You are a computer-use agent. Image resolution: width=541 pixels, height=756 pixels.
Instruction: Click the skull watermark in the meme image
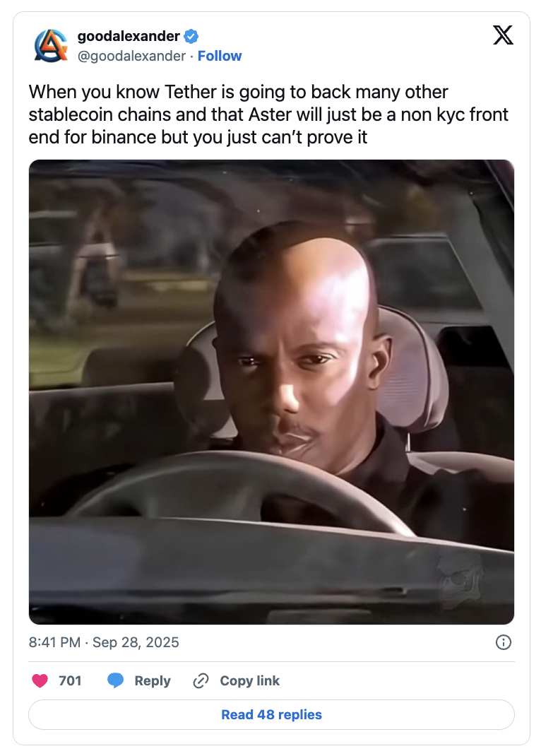[461, 581]
